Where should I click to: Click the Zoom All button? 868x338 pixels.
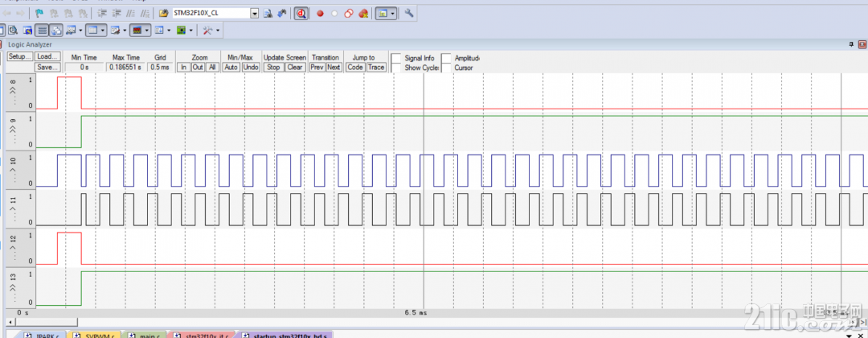[212, 67]
